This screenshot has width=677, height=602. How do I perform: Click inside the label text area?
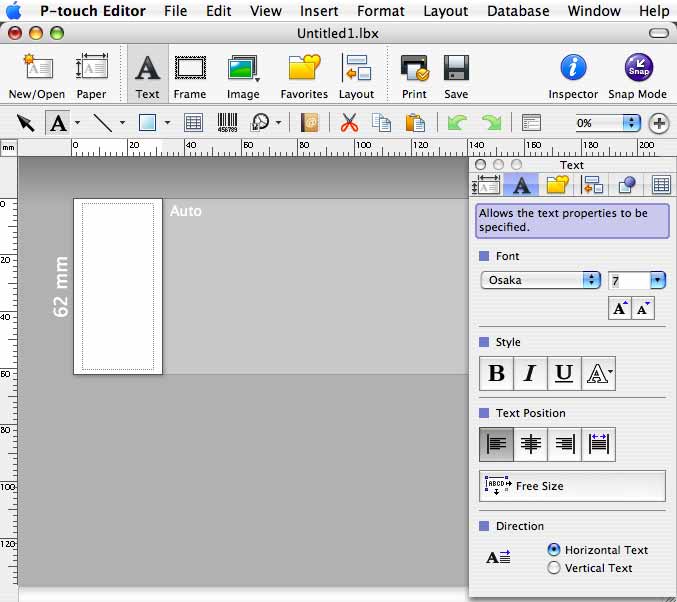(118, 287)
